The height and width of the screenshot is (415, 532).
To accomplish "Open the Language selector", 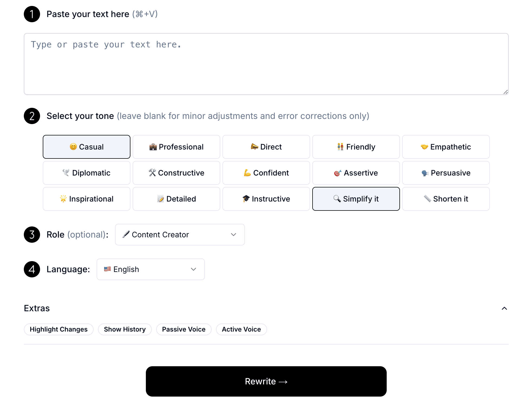I will [x=150, y=269].
